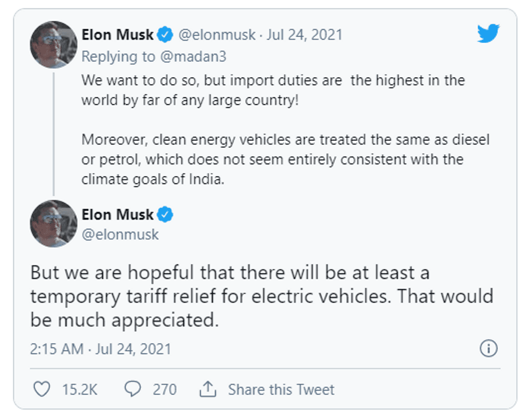Click the Jul 24, 2021 parent date
This screenshot has height=417, width=532.
[305, 35]
